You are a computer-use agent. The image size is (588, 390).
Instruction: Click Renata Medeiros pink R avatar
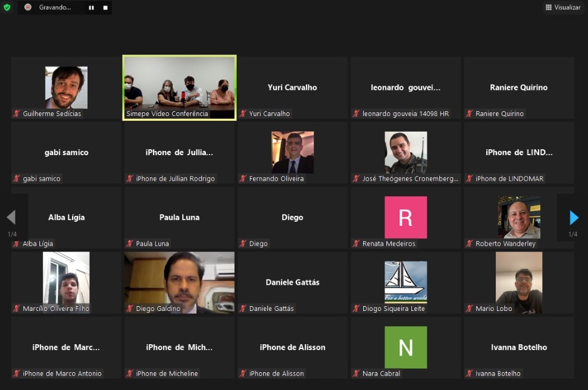[405, 217]
